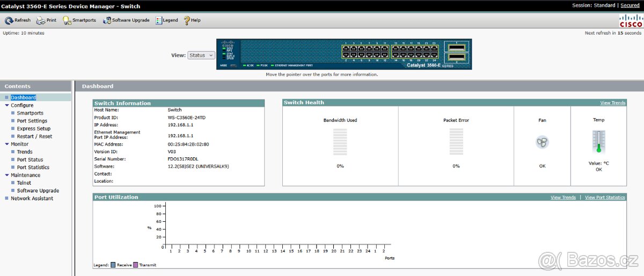
Task: Open Restart / Reset in Contents
Action: pos(35,136)
